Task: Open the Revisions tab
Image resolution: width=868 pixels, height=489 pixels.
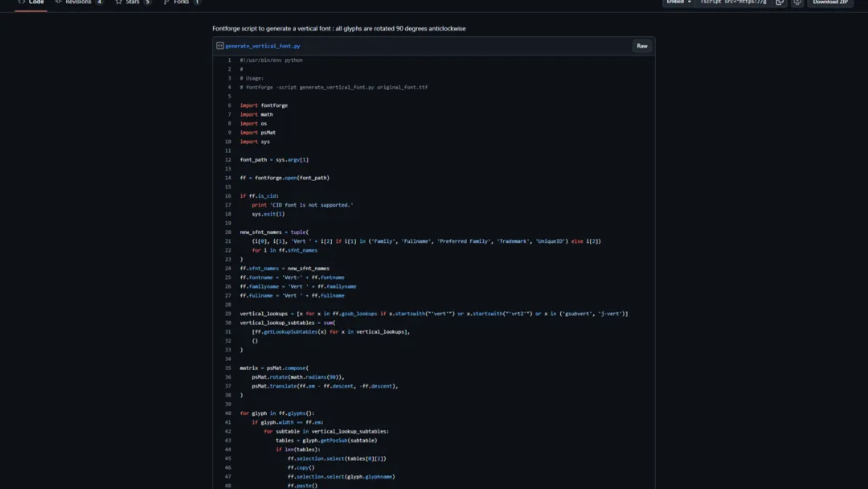Action: coord(78,2)
